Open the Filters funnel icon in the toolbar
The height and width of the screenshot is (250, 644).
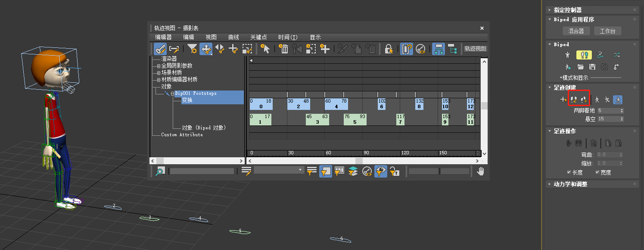(x=192, y=49)
